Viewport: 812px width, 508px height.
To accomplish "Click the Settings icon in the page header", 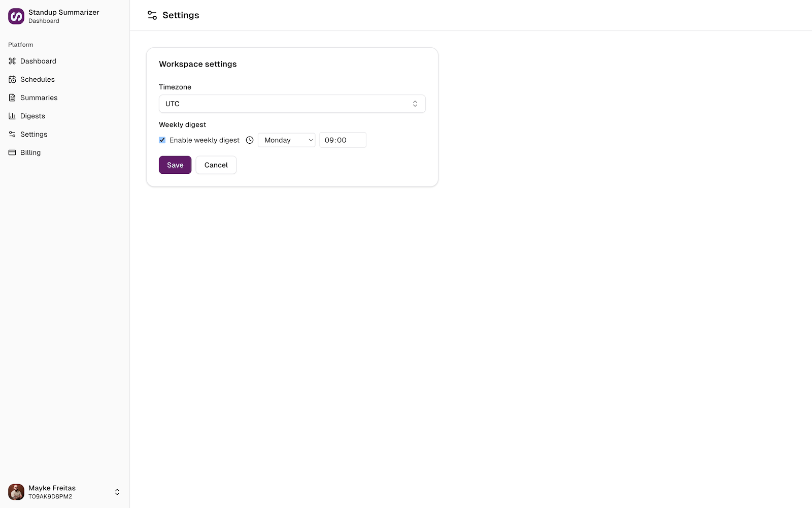I will click(152, 15).
